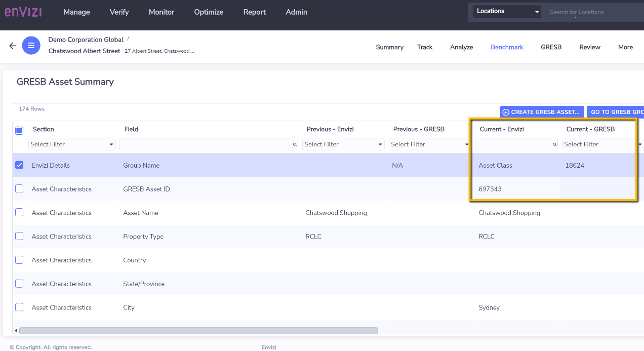This screenshot has width=644, height=351.
Task: Click the 18624 Current - GRESB value
Action: pos(575,165)
